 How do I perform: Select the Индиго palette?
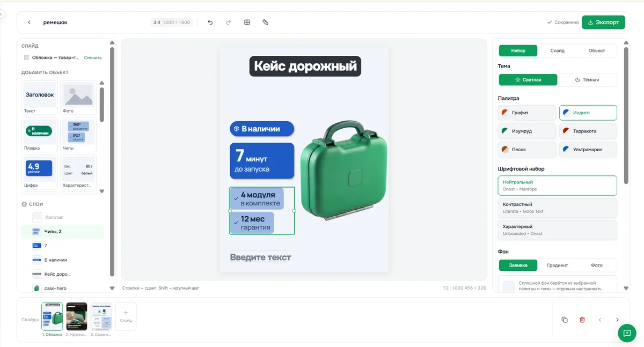point(588,113)
